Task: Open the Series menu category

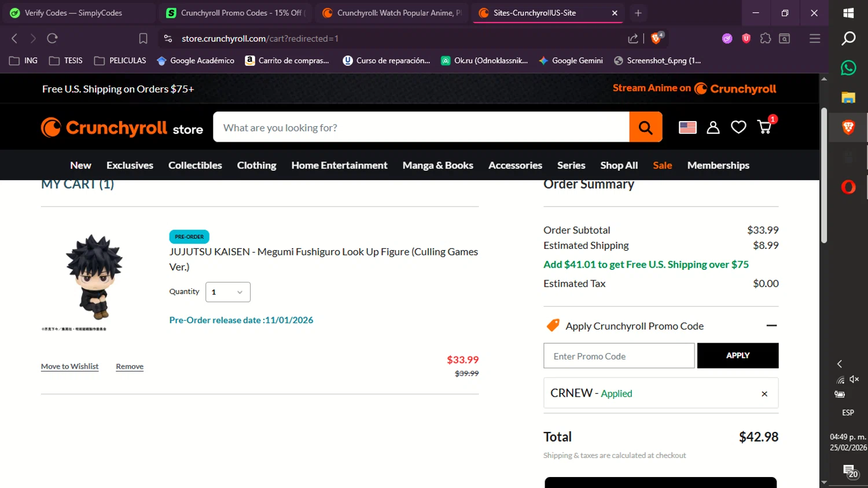Action: [571, 166]
